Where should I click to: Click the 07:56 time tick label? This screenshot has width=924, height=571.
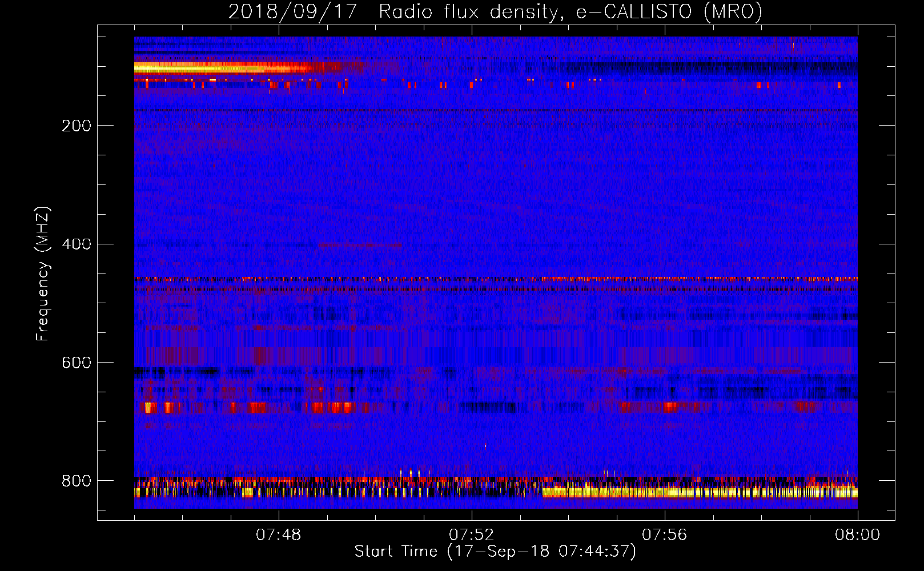(x=665, y=535)
